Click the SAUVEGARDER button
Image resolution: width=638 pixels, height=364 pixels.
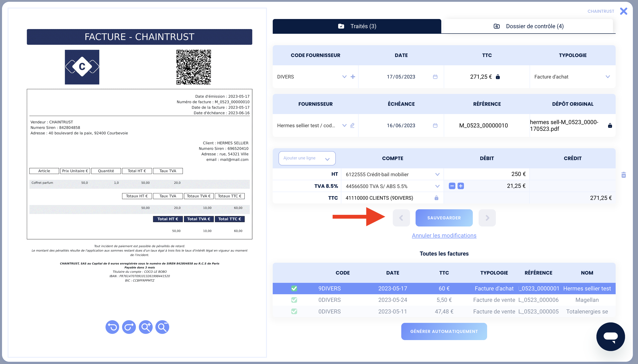pyautogui.click(x=444, y=218)
